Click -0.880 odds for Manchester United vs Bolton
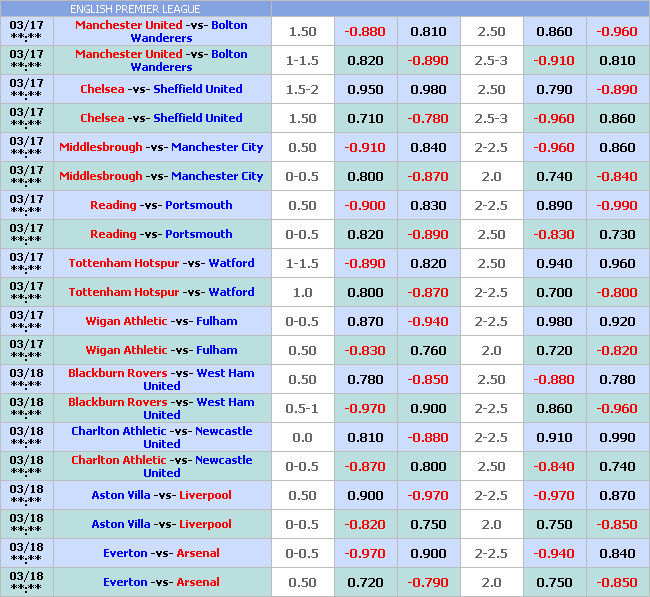 click(x=365, y=31)
